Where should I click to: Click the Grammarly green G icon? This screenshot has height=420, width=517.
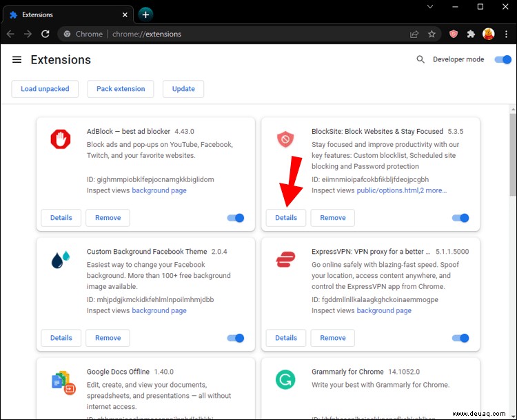click(285, 380)
